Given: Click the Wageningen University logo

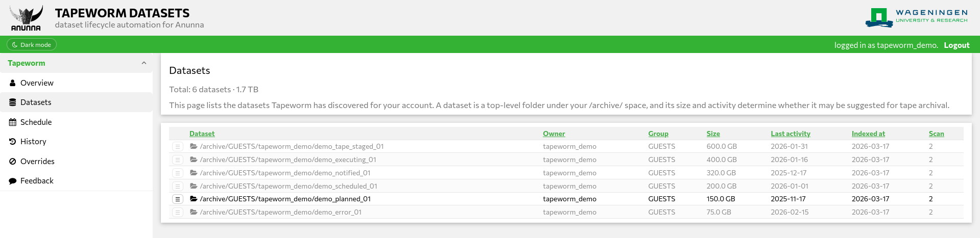Looking at the screenshot, I should [x=916, y=17].
